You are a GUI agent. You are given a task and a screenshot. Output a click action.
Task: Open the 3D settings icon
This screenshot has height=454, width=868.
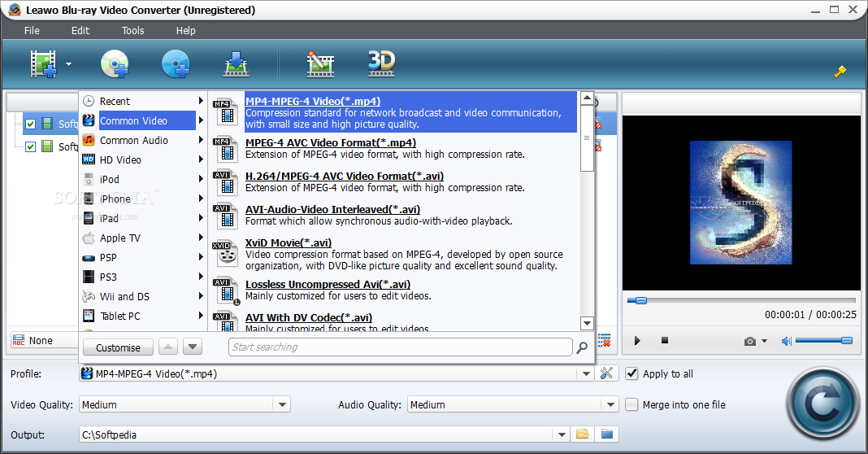pyautogui.click(x=382, y=63)
